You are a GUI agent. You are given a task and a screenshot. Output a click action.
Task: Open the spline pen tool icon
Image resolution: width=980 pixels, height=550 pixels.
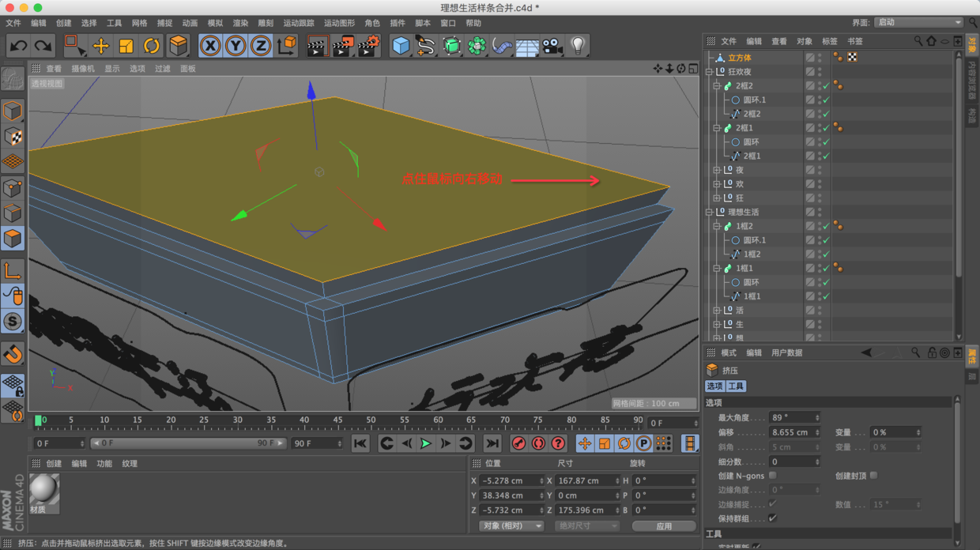coord(426,46)
